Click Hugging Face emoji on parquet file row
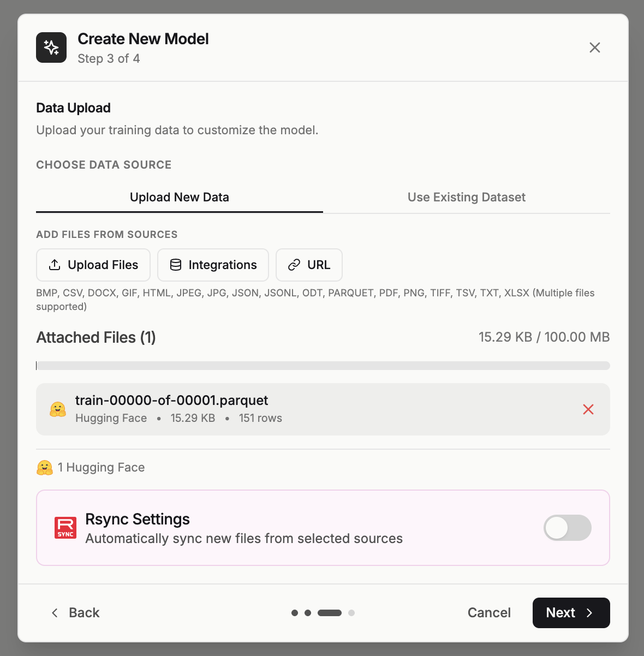The width and height of the screenshot is (644, 656). [58, 409]
